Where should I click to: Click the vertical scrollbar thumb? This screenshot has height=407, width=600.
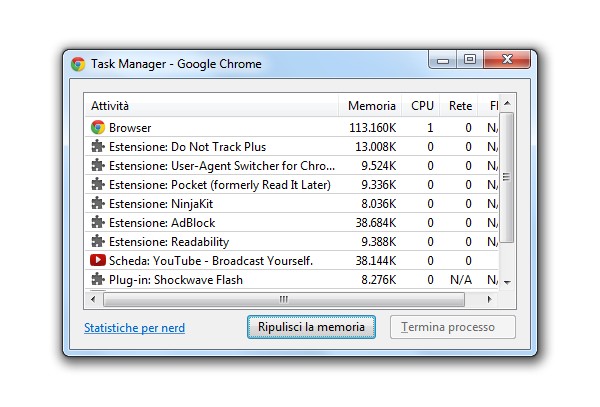pos(507,177)
